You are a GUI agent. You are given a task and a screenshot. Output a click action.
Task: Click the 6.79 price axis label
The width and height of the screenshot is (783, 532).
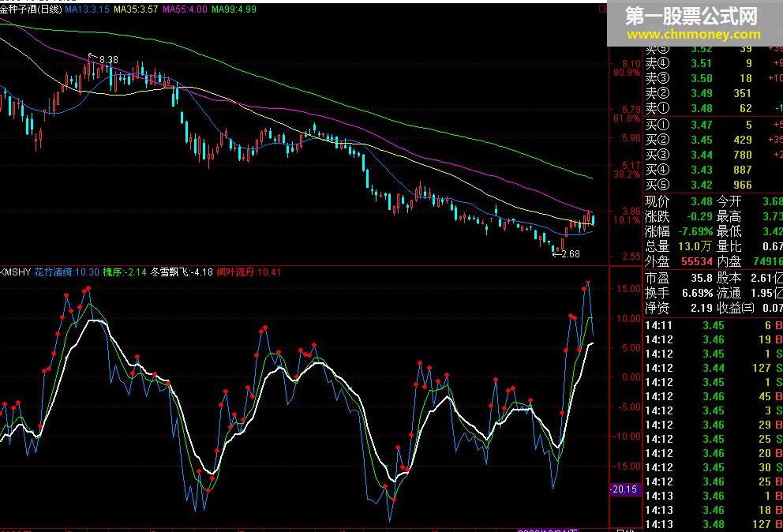click(631, 110)
